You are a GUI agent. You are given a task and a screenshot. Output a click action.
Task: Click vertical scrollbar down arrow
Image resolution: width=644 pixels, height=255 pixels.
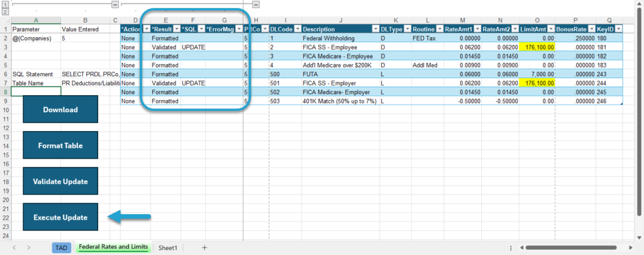[x=639, y=238]
